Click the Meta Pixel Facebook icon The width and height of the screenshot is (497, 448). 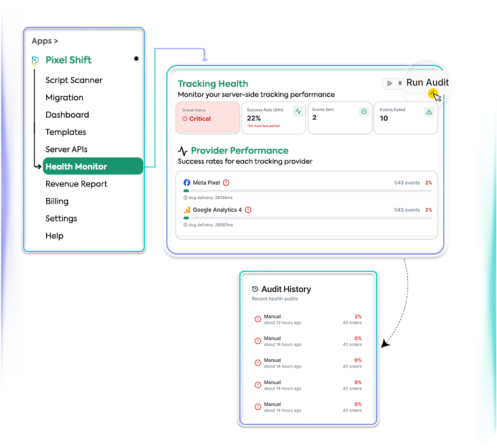click(x=187, y=183)
